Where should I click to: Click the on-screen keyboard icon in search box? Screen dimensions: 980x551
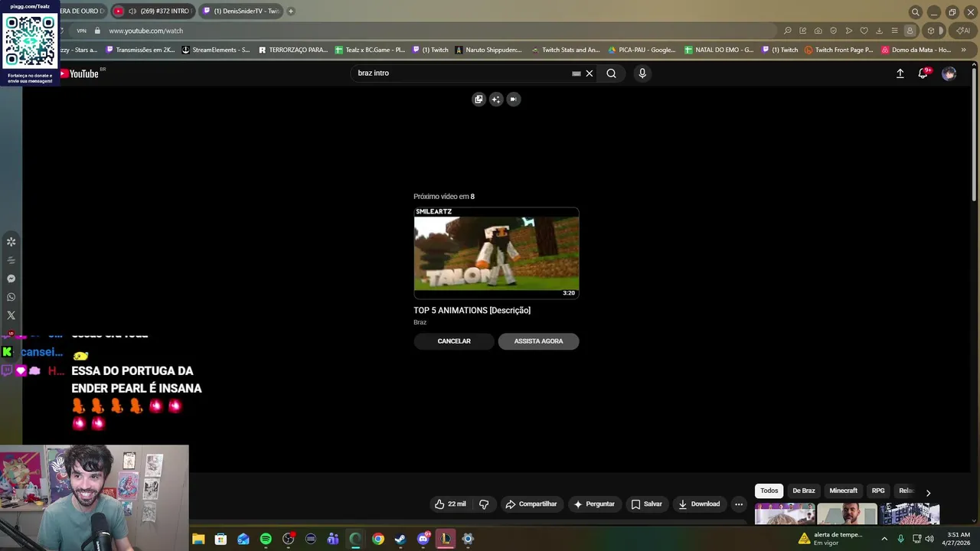click(x=577, y=73)
